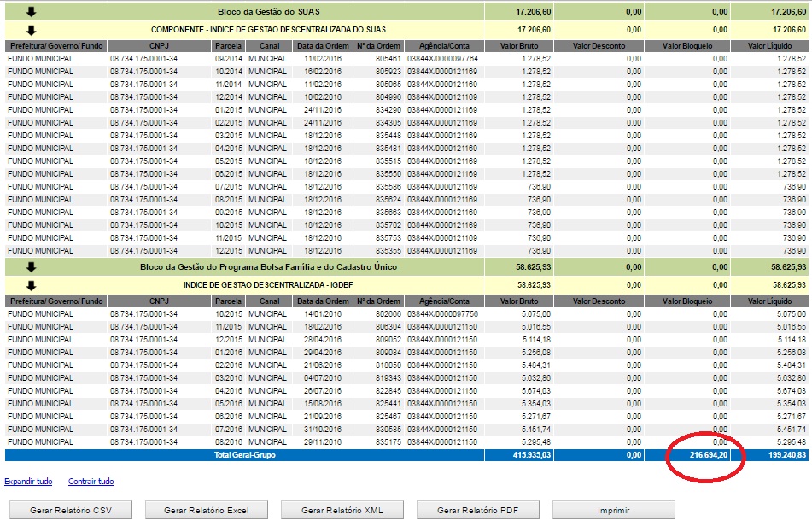This screenshot has width=812, height=532.
Task: Click Valor Bruto 5.632,86
Action: click(x=536, y=377)
